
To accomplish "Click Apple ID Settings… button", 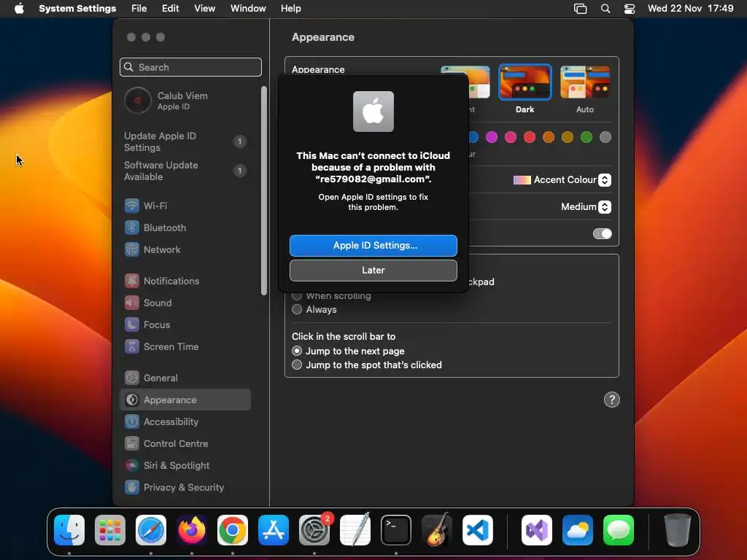I will 373,246.
